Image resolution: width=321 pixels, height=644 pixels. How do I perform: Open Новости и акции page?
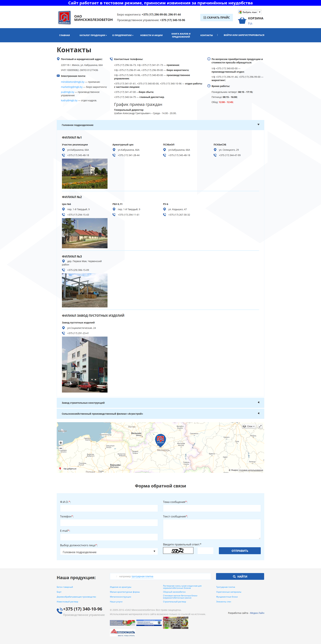[x=152, y=35]
